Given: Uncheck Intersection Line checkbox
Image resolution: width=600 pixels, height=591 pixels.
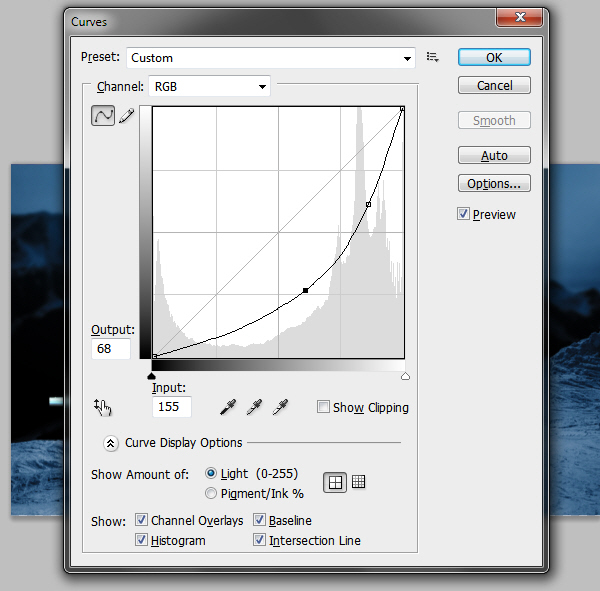Looking at the screenshot, I should 259,540.
